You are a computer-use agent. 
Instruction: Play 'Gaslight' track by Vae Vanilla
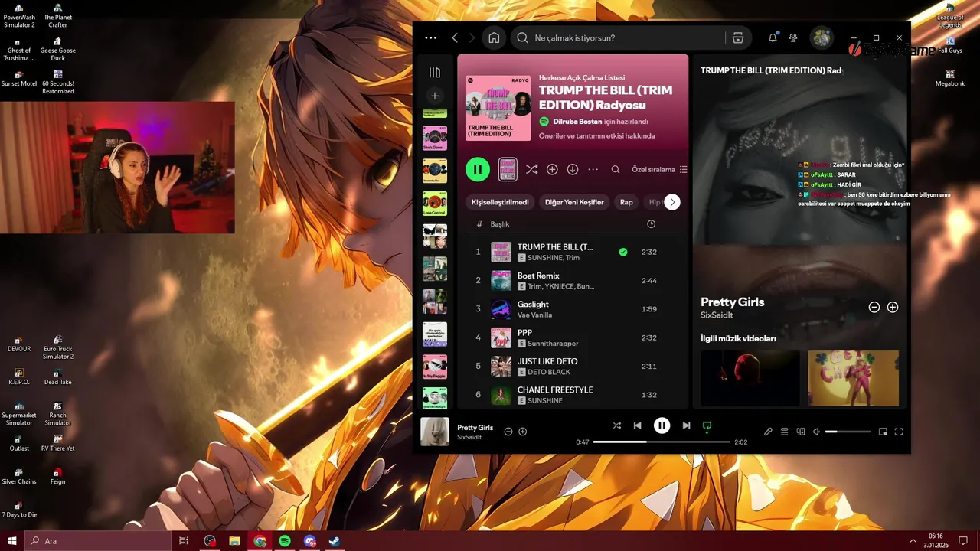tap(573, 309)
